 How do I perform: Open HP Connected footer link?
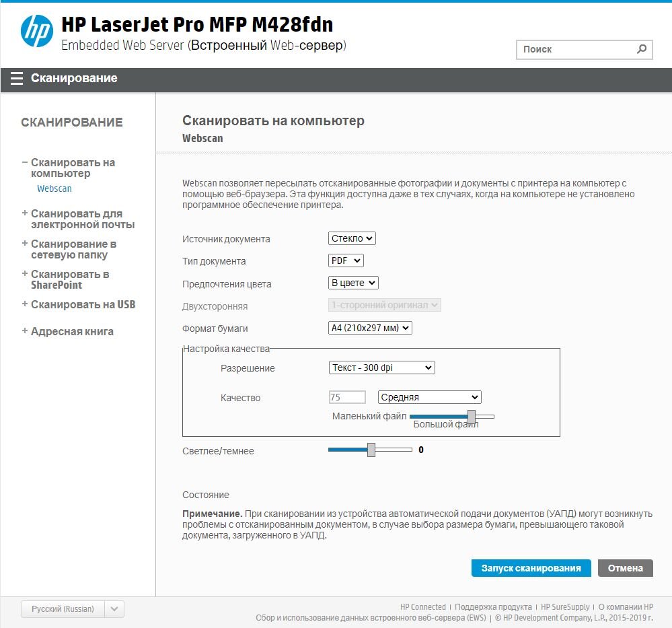pyautogui.click(x=423, y=607)
